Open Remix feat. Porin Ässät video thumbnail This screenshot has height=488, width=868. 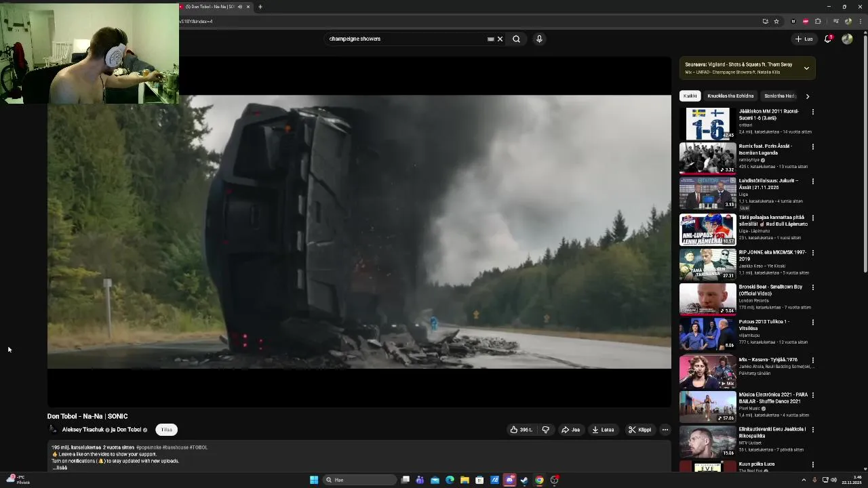point(707,159)
